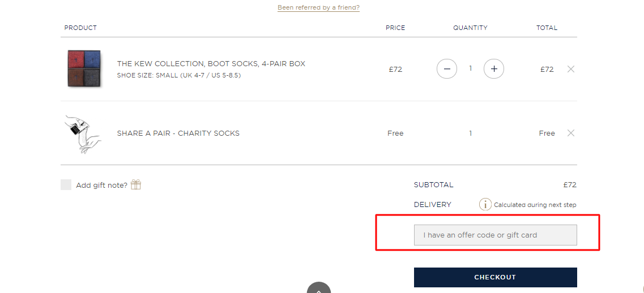
Task: Click 'Calculated during next step' delivery text
Action: [x=535, y=205]
